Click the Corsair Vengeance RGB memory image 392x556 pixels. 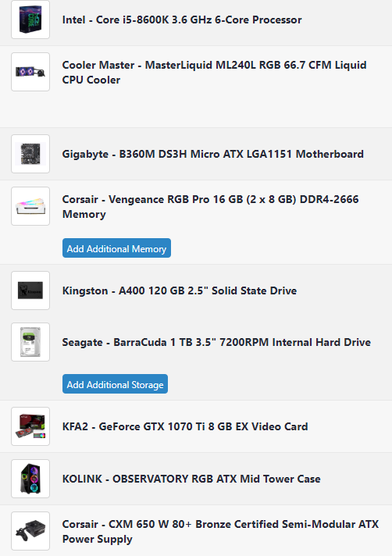point(30,206)
